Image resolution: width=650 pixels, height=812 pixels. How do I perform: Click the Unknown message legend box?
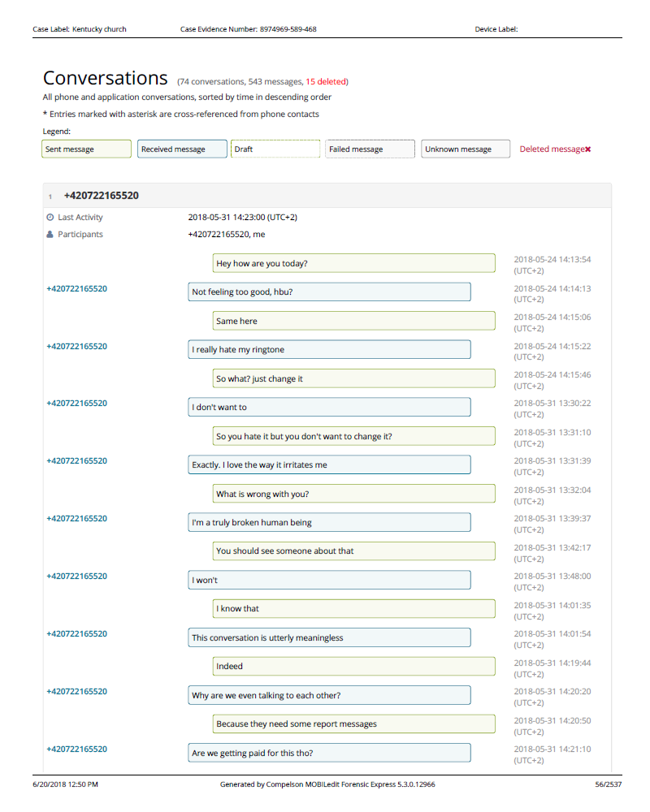466,149
